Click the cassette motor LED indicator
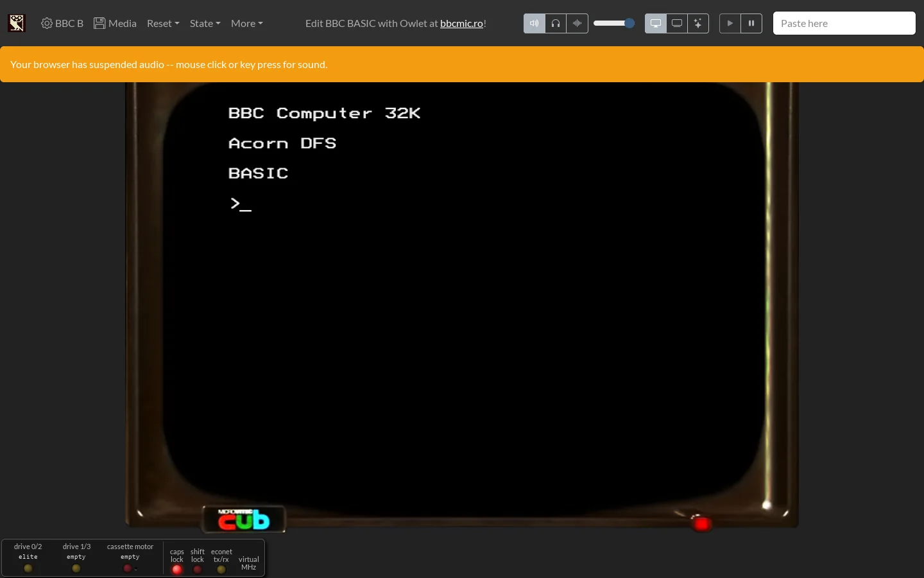 click(127, 568)
